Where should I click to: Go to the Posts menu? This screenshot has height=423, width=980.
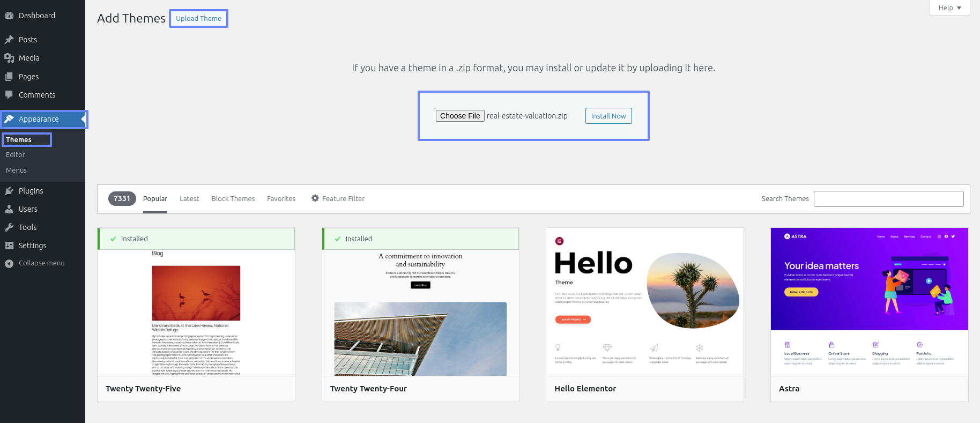pos(42,40)
